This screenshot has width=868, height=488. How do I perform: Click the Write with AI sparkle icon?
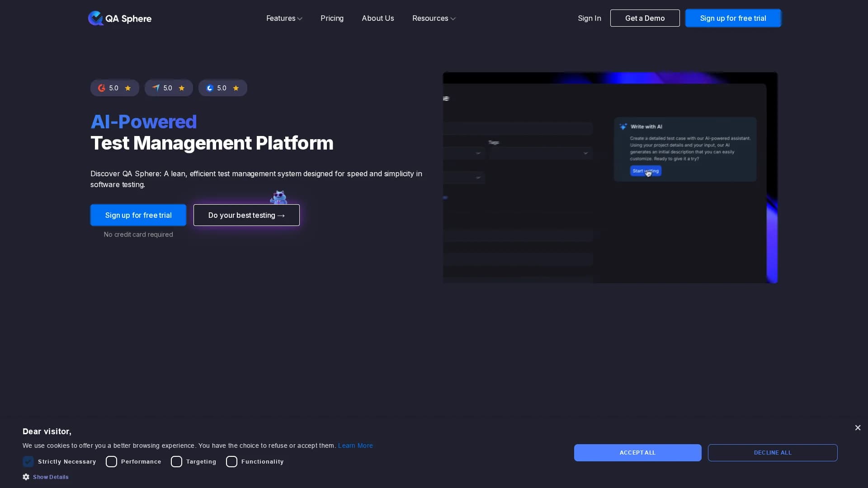click(623, 127)
